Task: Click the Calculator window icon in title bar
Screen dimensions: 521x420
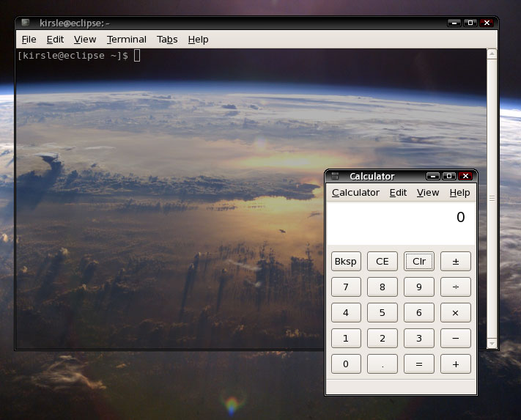Action: point(335,176)
